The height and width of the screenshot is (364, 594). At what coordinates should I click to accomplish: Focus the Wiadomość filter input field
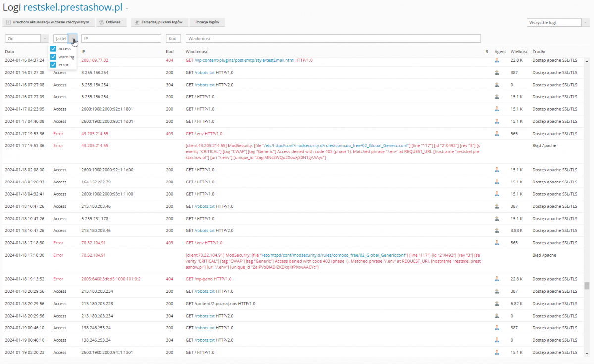tap(333, 38)
